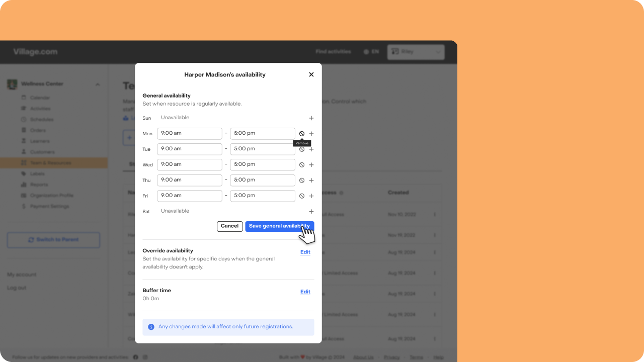
Task: Open Monday start time 9:00 am field
Action: (190, 133)
